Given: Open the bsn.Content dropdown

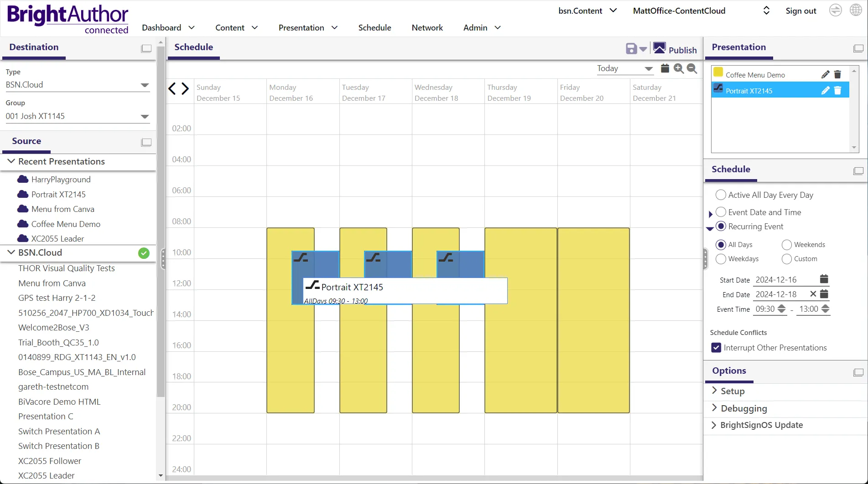Looking at the screenshot, I should tap(587, 10).
